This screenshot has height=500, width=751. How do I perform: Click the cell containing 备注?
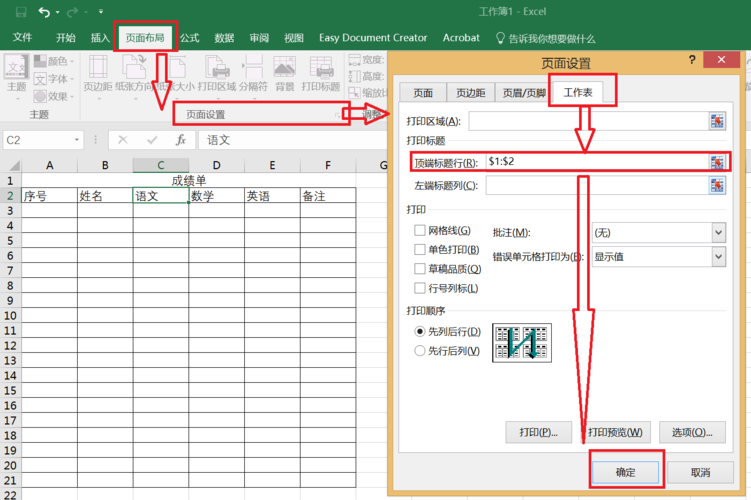[328, 195]
